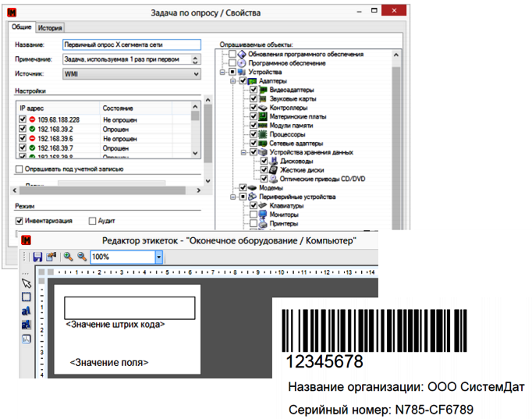
Task: Check Обновления программного обеспечения box
Action: coord(232,54)
